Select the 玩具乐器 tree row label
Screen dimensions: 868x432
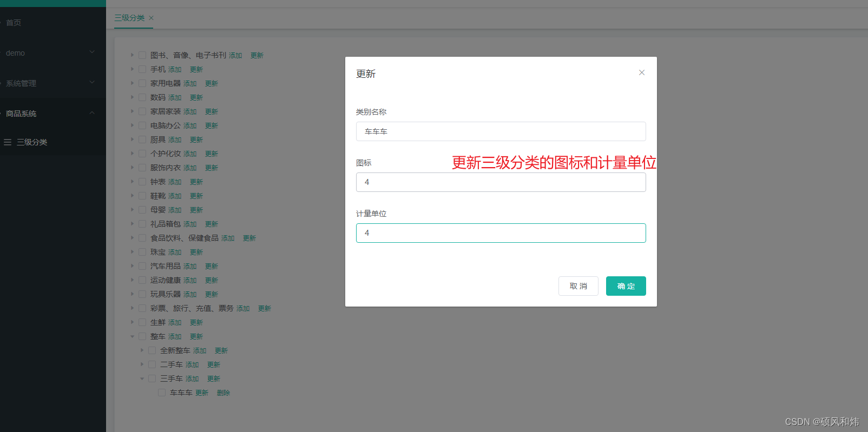click(x=166, y=294)
